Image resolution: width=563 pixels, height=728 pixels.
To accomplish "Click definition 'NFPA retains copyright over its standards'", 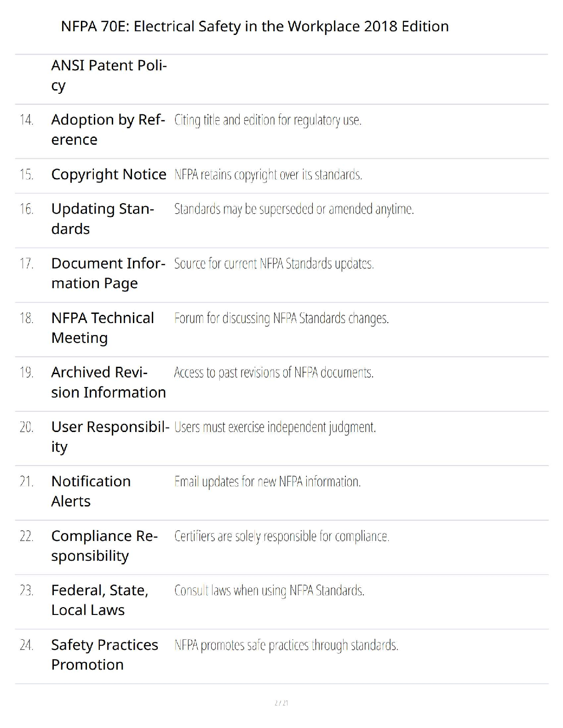I will pyautogui.click(x=268, y=175).
